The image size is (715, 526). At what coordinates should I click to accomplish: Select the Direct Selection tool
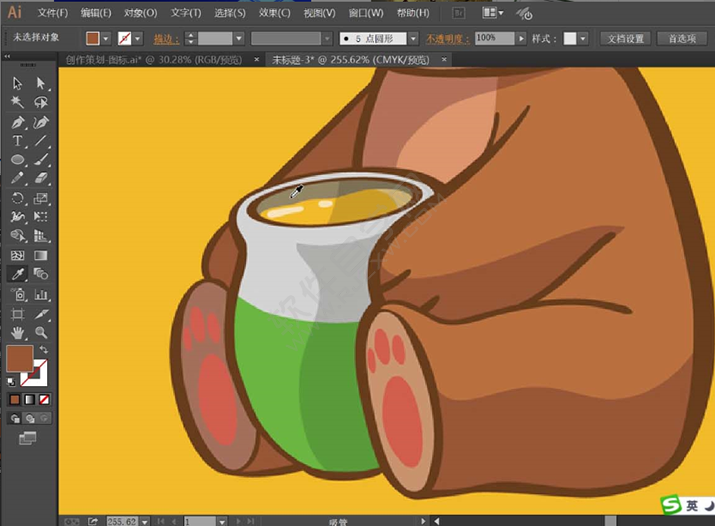coord(41,84)
